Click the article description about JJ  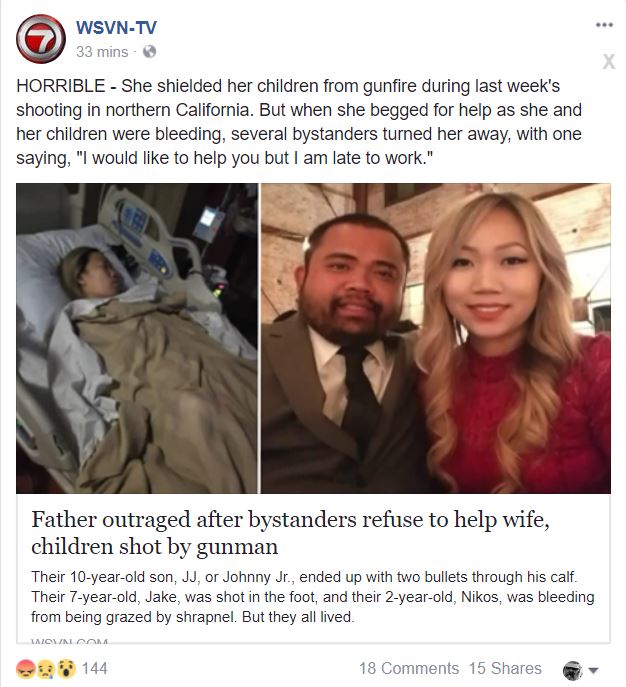tap(312, 597)
